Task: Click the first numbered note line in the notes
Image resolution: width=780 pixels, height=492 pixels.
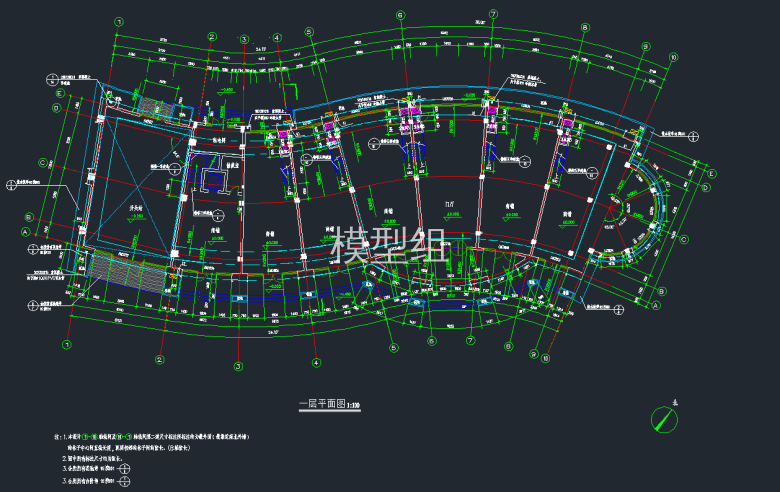Action: pyautogui.click(x=152, y=437)
